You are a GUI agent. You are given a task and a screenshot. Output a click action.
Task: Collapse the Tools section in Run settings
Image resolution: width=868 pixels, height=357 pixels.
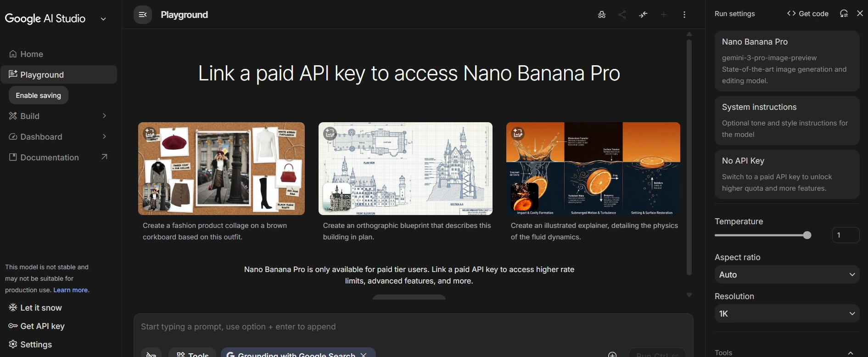click(851, 353)
